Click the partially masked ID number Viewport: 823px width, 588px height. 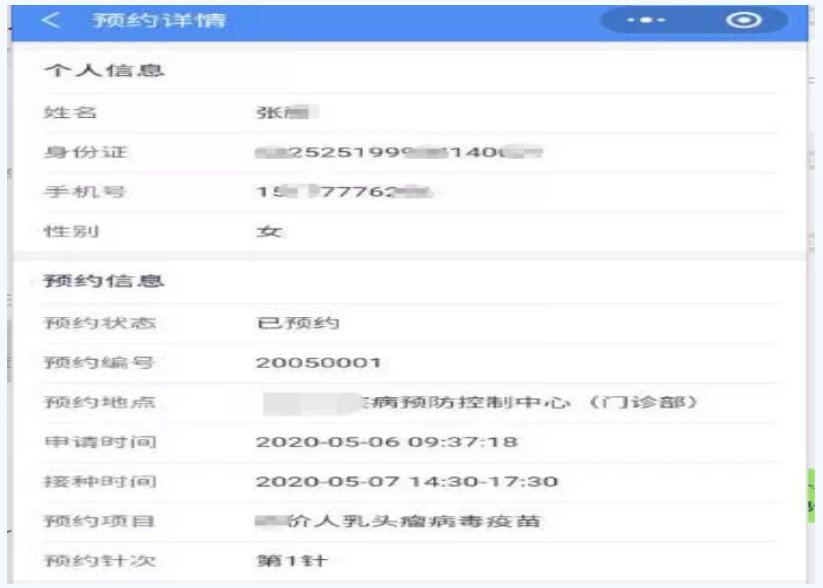tap(399, 152)
